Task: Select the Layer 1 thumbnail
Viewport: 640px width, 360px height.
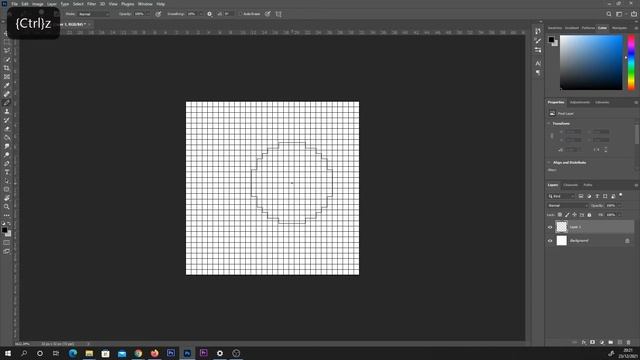Action: point(562,227)
